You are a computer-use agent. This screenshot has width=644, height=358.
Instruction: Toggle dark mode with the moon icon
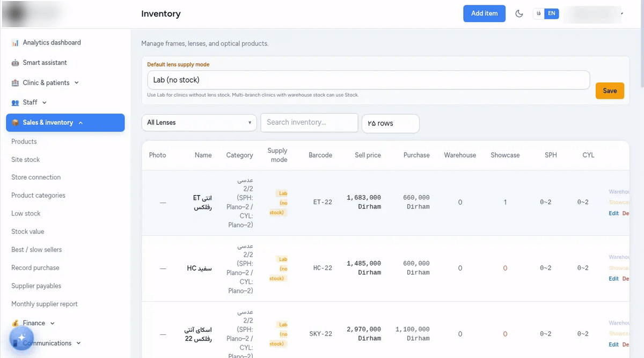pos(519,13)
